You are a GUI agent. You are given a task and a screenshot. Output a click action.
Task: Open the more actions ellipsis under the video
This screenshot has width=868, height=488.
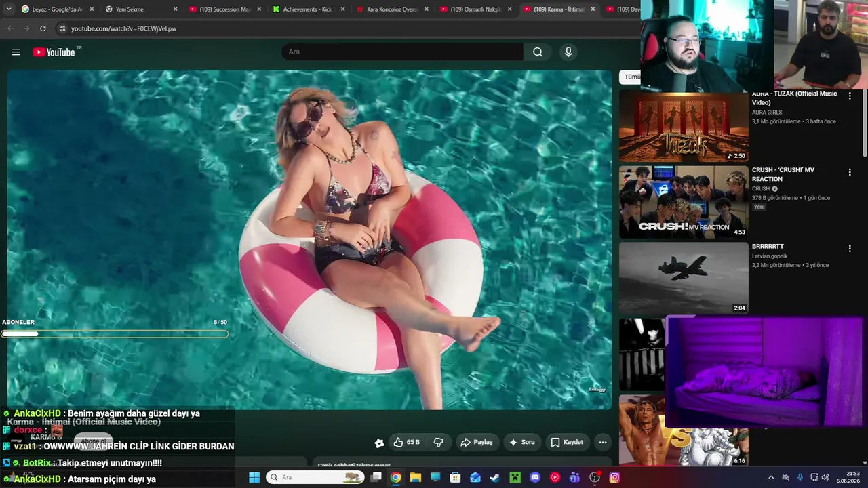[x=603, y=442]
